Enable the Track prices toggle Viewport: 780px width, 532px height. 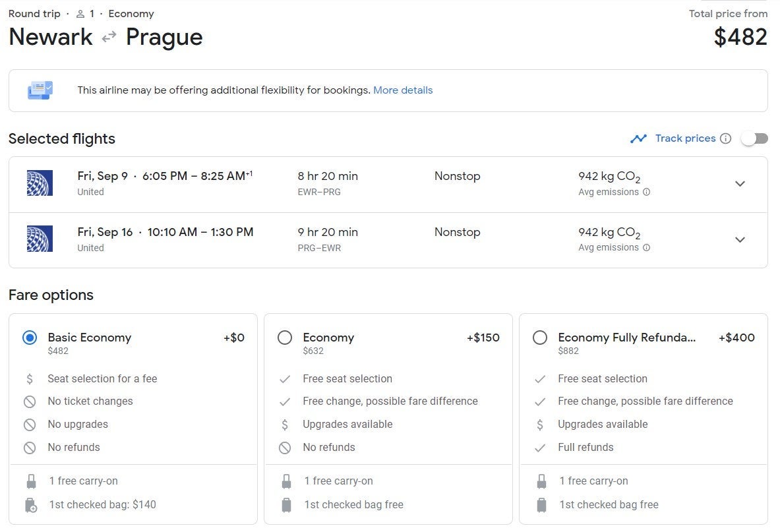(754, 138)
